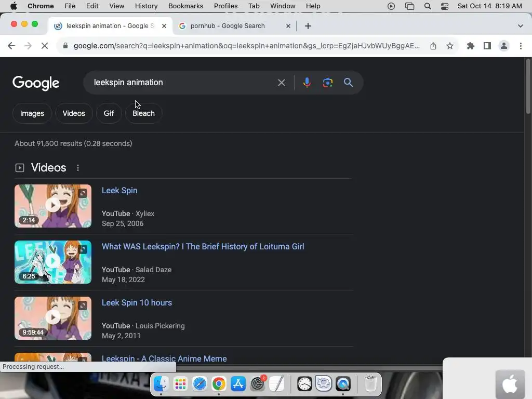Filter results by Images chip
Image resolution: width=532 pixels, height=399 pixels.
pos(32,113)
